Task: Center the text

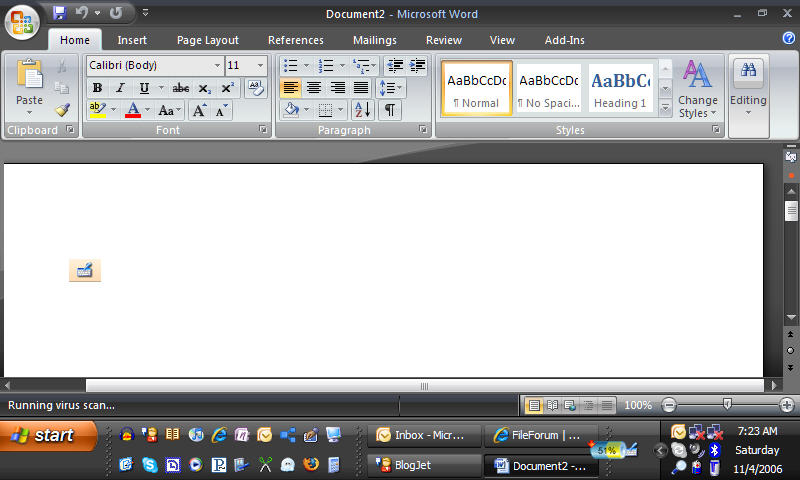Action: 314,88
